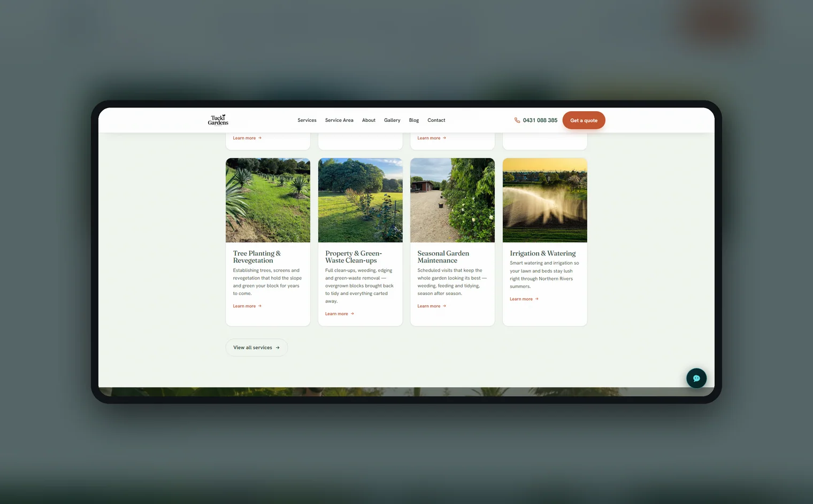Select the Irrigation & Watering heading
Viewport: 813px width, 504px height.
pyautogui.click(x=543, y=253)
